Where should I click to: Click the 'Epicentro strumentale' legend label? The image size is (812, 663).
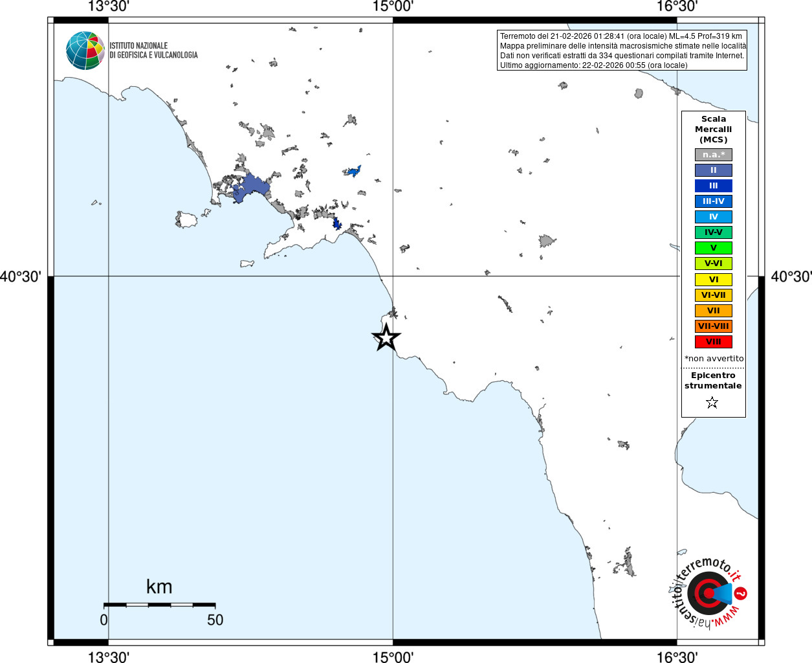[713, 381]
